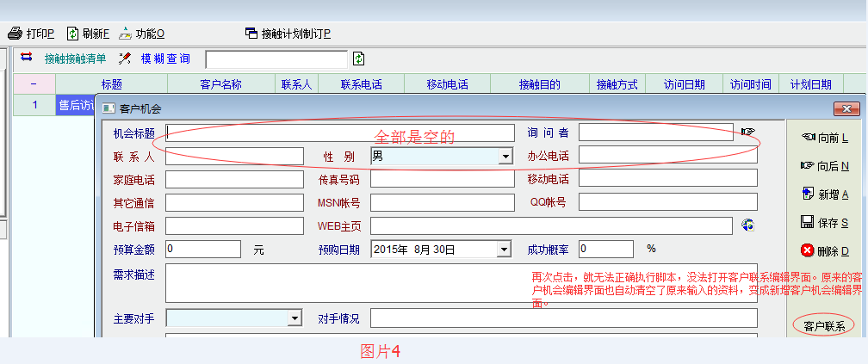This screenshot has height=364, width=868.
Task: Click the globe icon next to WEB主页
Action: [x=747, y=225]
